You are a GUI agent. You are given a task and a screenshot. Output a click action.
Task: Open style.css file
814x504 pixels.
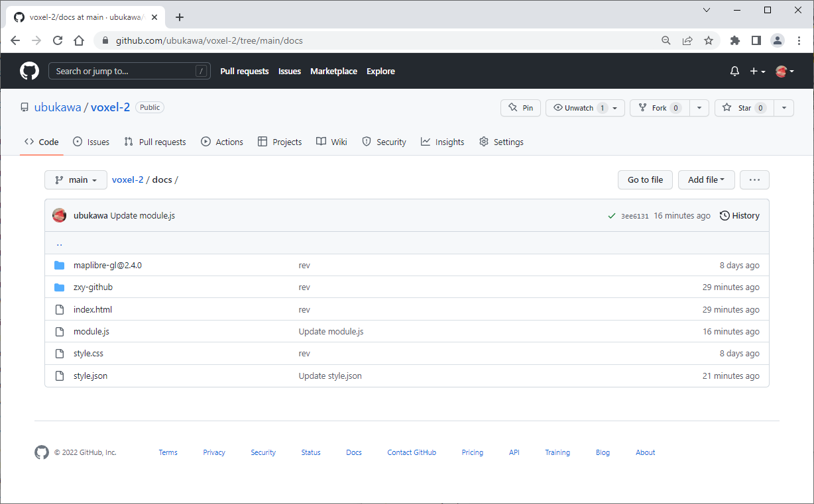tap(88, 354)
